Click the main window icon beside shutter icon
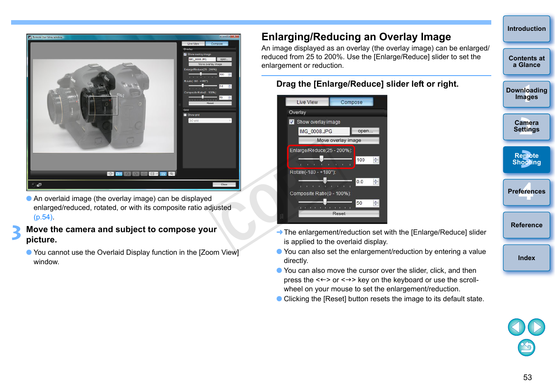555x392 pixels. coord(39,185)
